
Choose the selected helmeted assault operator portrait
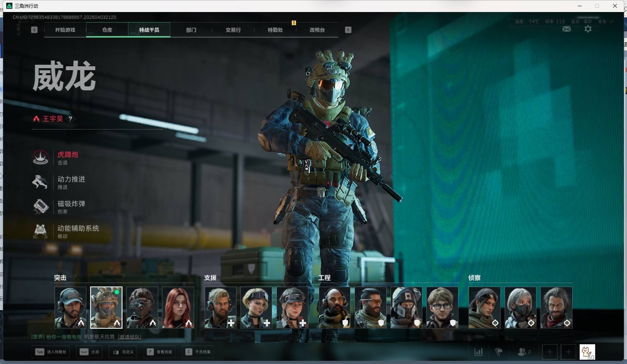(106, 308)
